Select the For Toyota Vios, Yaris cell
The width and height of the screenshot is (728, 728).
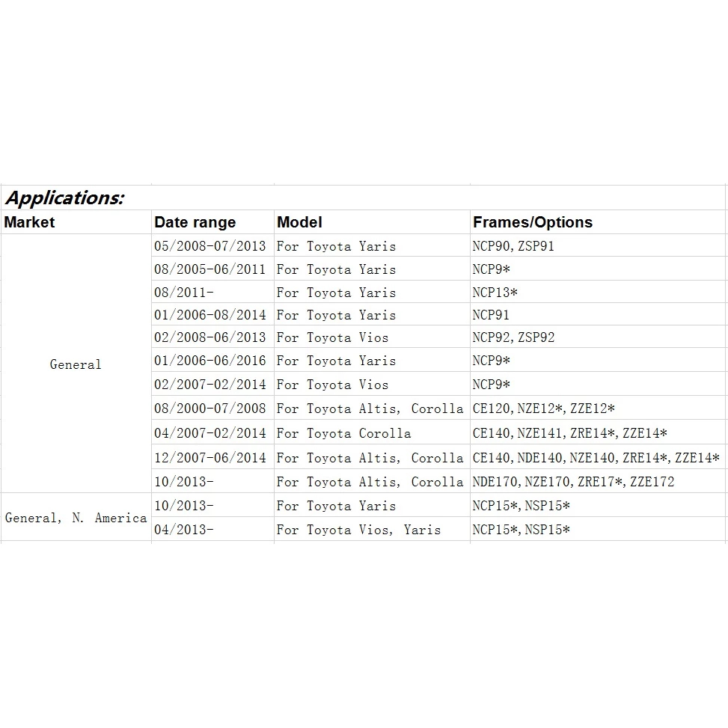tap(372, 529)
